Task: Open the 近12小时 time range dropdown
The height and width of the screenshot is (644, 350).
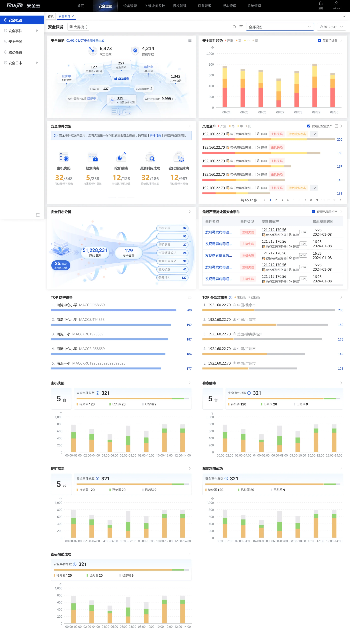Action: tap(331, 27)
